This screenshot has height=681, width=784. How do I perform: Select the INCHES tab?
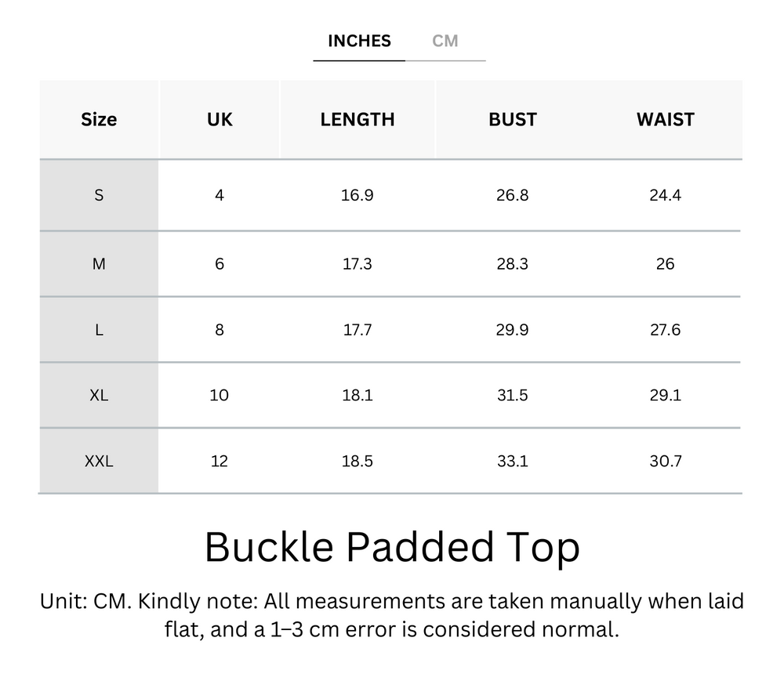pos(358,41)
